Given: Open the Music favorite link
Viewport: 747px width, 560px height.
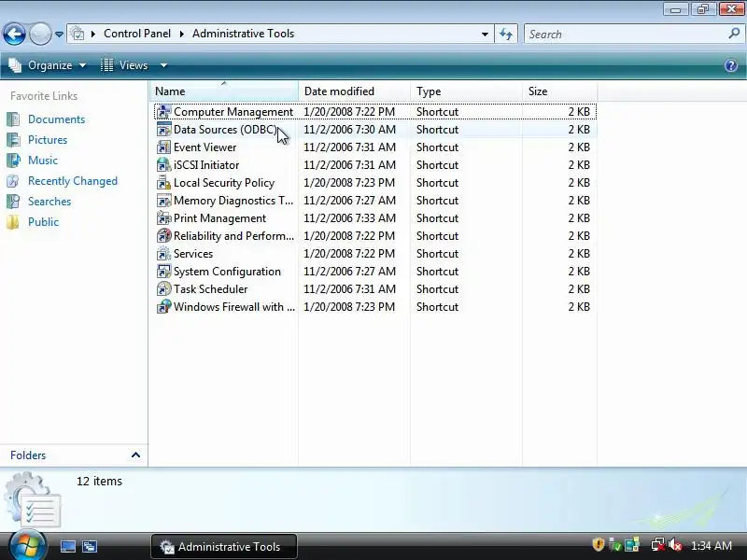Looking at the screenshot, I should point(43,160).
